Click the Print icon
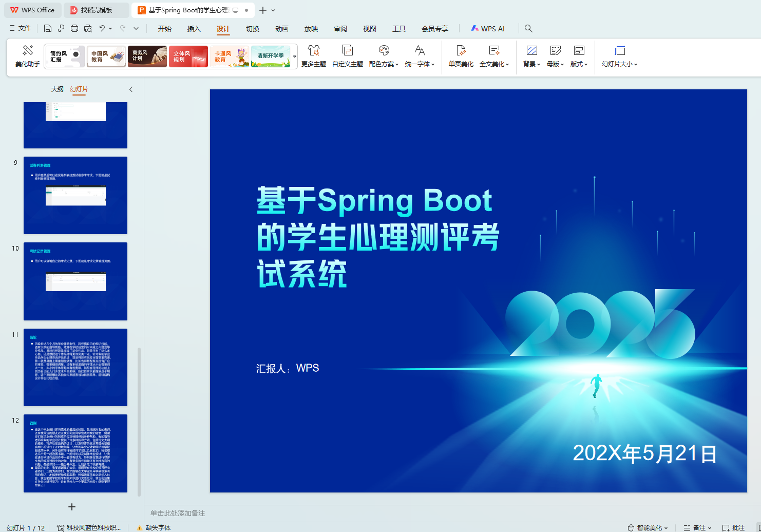This screenshot has height=532, width=761. 74,28
